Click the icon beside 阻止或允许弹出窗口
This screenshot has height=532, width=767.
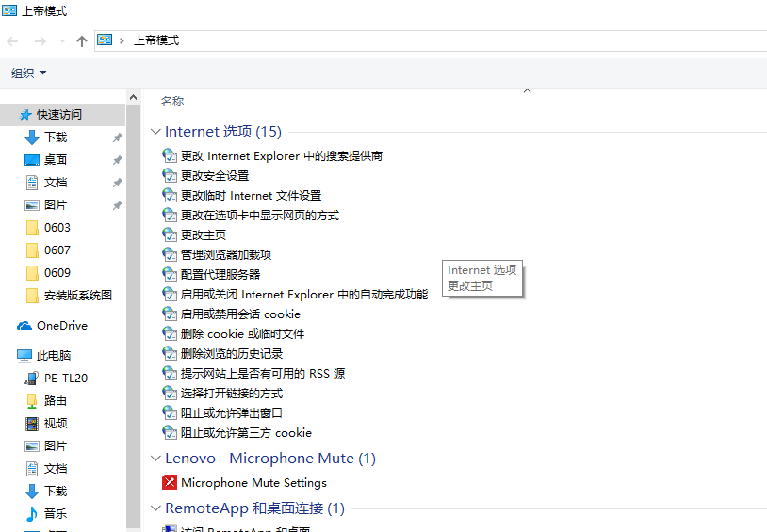coord(170,413)
